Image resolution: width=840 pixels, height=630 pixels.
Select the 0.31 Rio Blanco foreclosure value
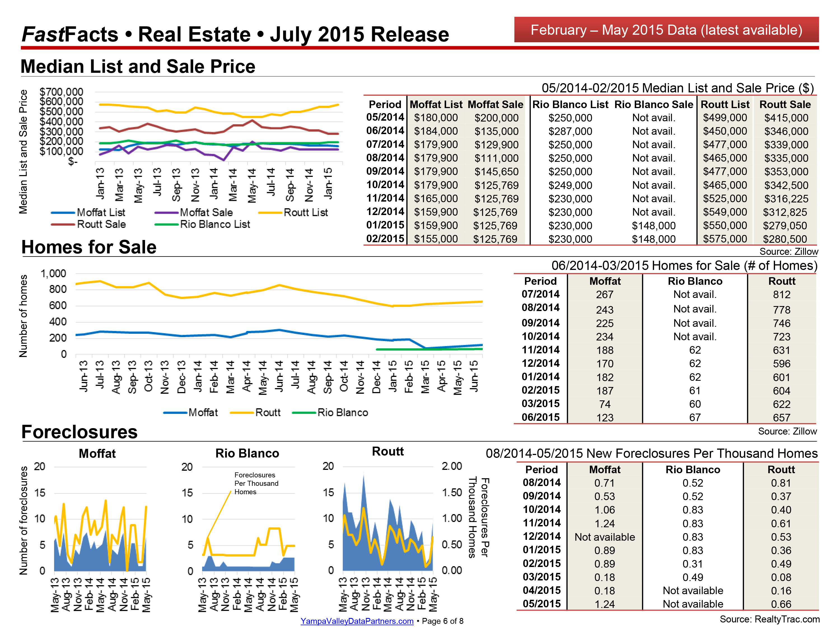click(693, 564)
